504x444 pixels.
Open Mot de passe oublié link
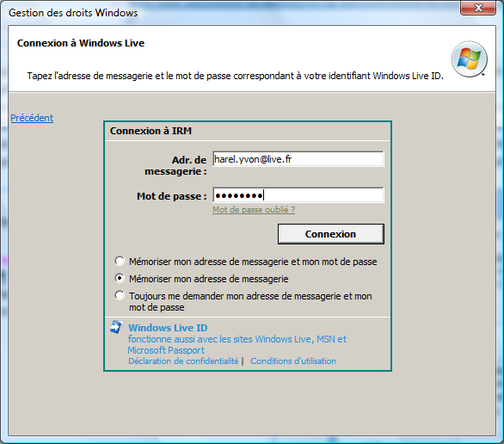254,210
